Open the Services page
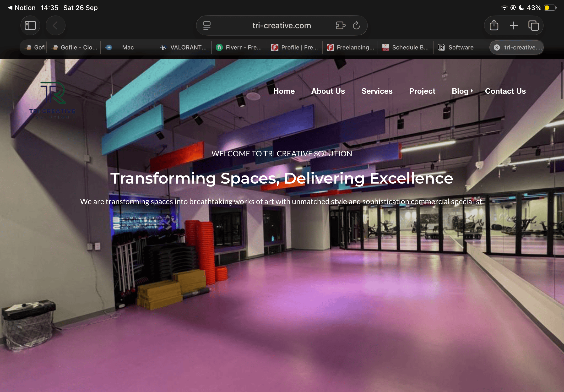Viewport: 564px width, 392px height. click(x=377, y=91)
